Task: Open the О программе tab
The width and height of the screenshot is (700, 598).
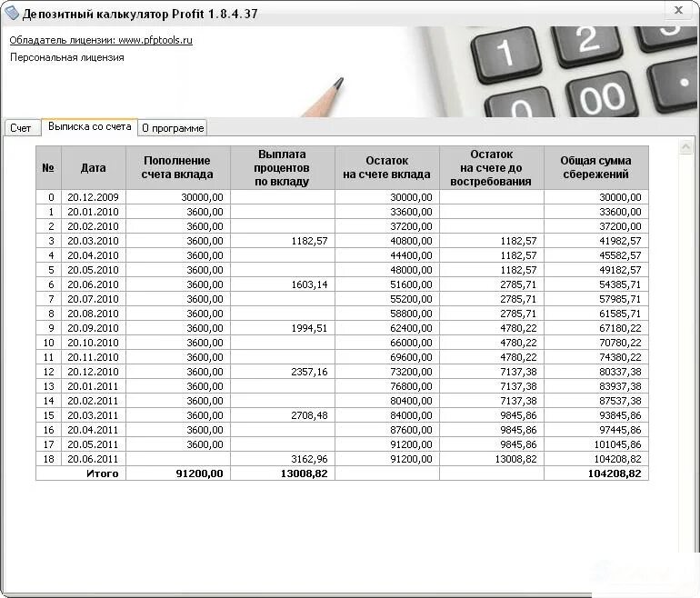Action: coord(173,128)
